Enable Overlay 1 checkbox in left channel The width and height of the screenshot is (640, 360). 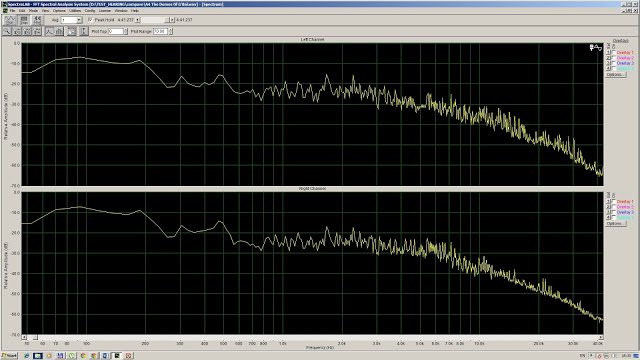[x=613, y=53]
